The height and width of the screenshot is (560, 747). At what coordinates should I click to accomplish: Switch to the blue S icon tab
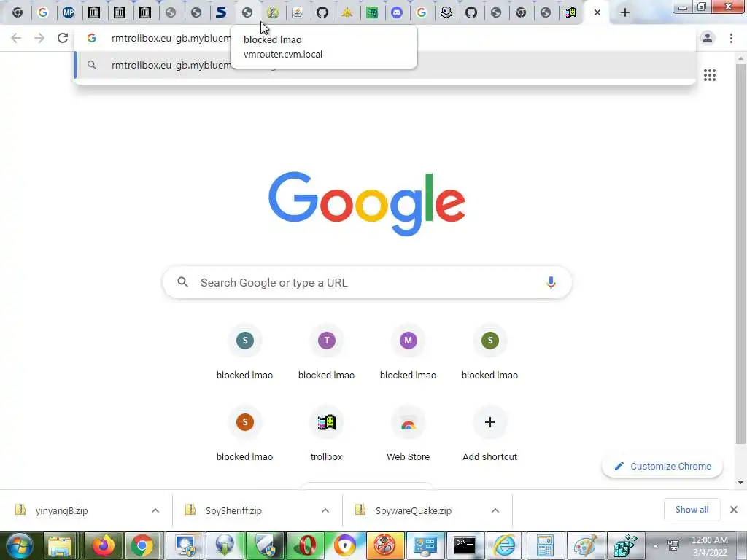(221, 13)
